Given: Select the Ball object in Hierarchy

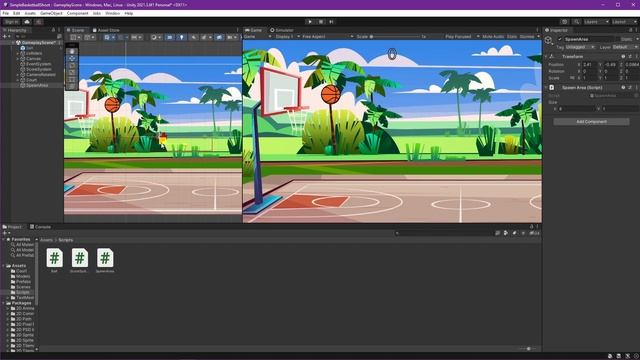Looking at the screenshot, I should coord(29,48).
